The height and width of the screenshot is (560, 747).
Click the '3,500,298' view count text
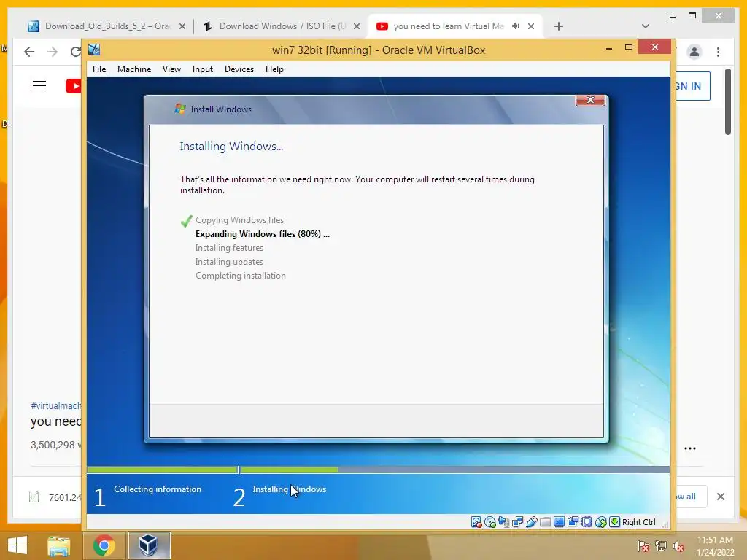pyautogui.click(x=53, y=445)
